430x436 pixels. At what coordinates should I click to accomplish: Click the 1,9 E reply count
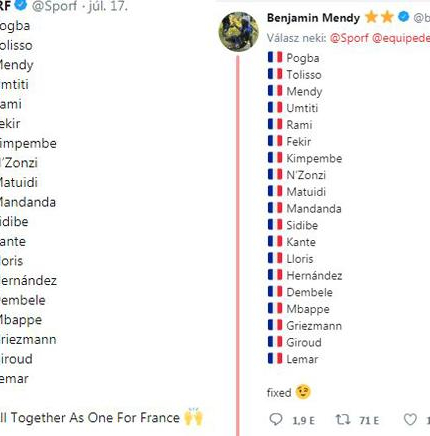[x=303, y=420]
